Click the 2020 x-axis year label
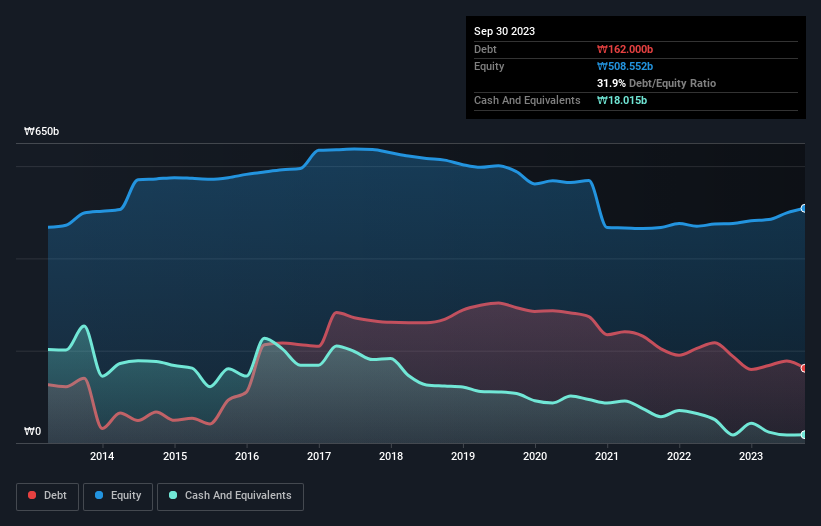821x526 pixels. tap(535, 457)
